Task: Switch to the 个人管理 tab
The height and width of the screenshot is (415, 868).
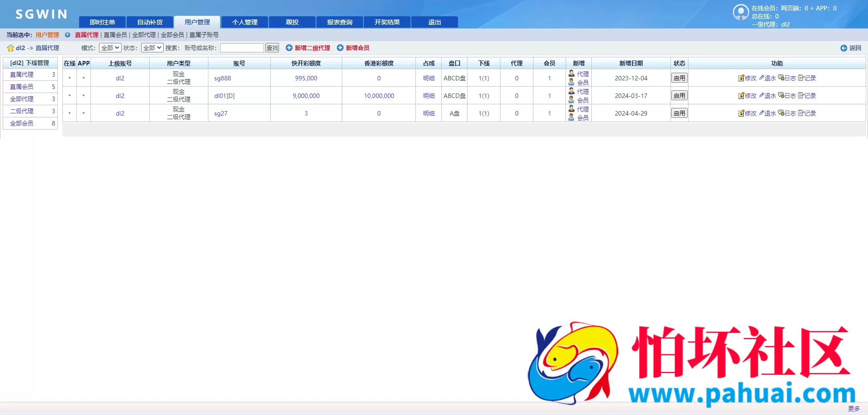Action: point(245,22)
